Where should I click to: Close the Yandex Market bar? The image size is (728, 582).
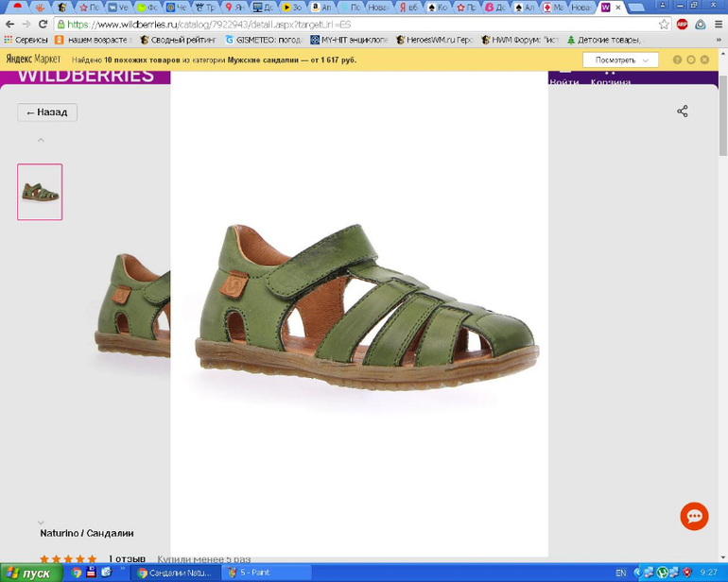[704, 60]
